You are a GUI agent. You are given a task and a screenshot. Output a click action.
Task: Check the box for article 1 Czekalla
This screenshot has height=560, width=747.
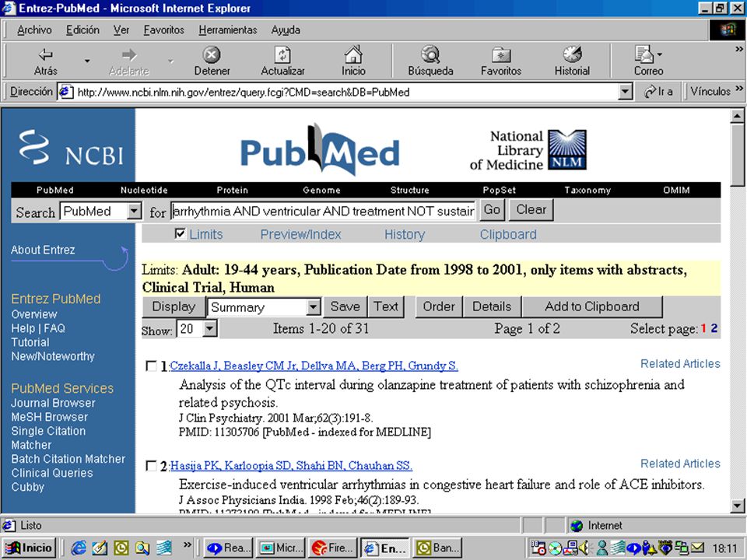click(150, 366)
